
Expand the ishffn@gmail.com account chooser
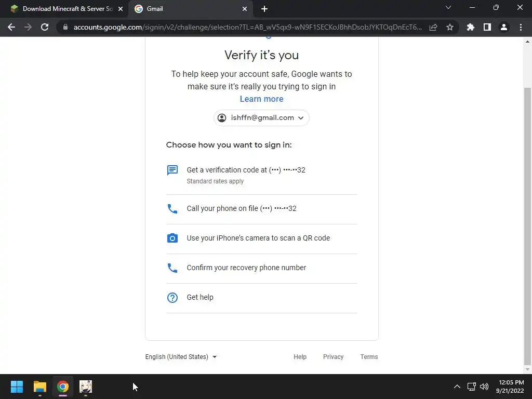coord(262,118)
